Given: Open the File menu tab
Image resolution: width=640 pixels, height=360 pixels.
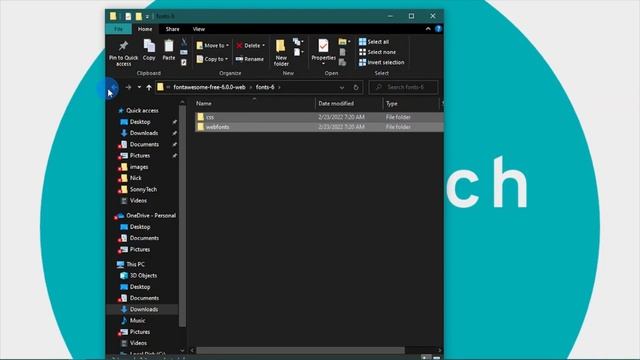Looking at the screenshot, I should click(x=118, y=29).
